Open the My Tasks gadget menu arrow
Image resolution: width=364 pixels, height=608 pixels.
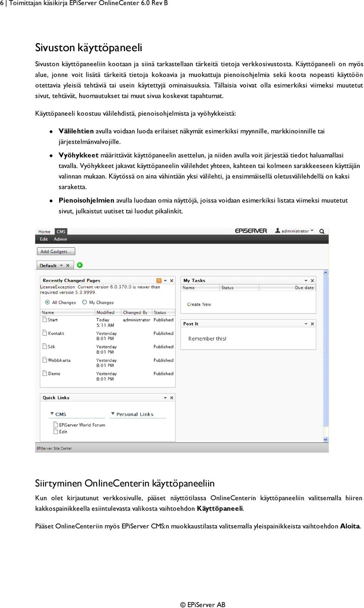[x=306, y=281]
